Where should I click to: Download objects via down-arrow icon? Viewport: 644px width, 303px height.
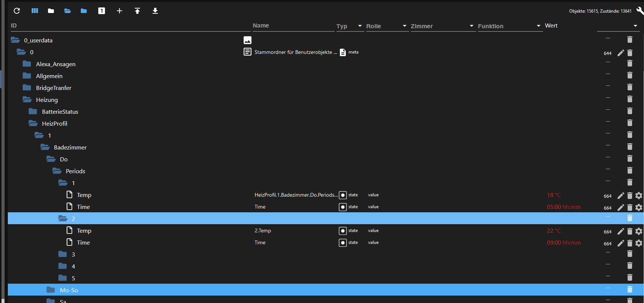pyautogui.click(x=155, y=11)
